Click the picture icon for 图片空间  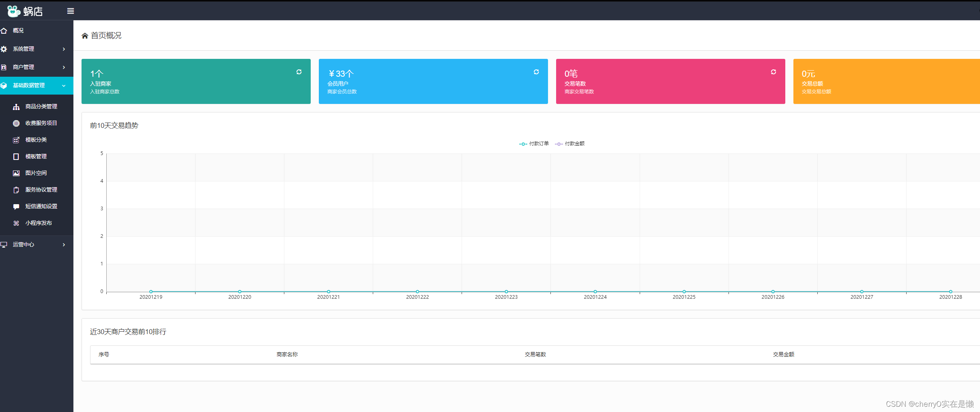[x=16, y=173]
